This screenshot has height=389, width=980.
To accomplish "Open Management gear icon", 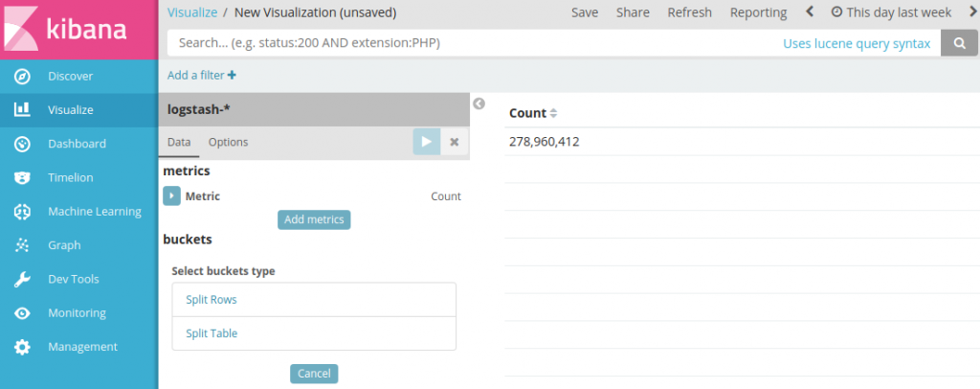I will [x=22, y=347].
